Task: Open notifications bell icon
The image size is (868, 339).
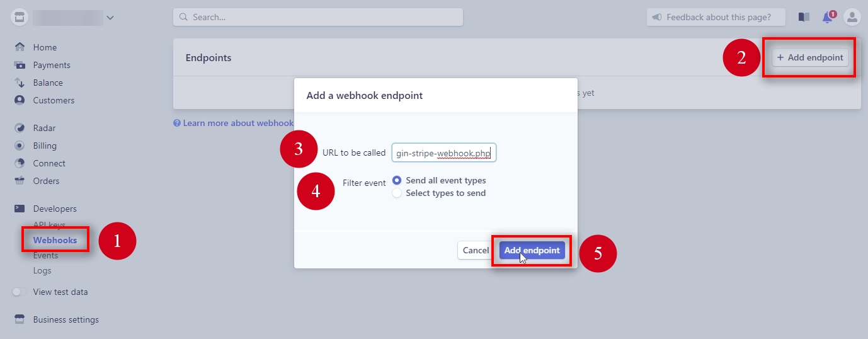Action: pyautogui.click(x=828, y=17)
